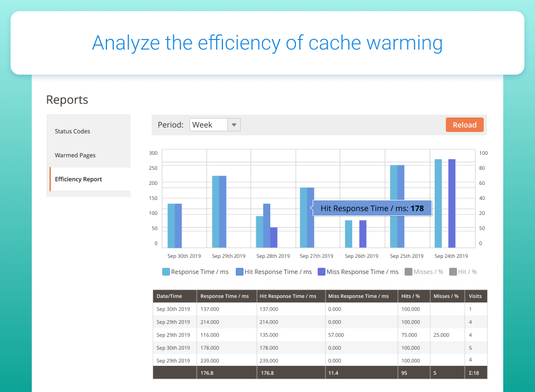Open the Period dropdown arrow
Screen dimensions: 535x392
pyautogui.click(x=234, y=125)
